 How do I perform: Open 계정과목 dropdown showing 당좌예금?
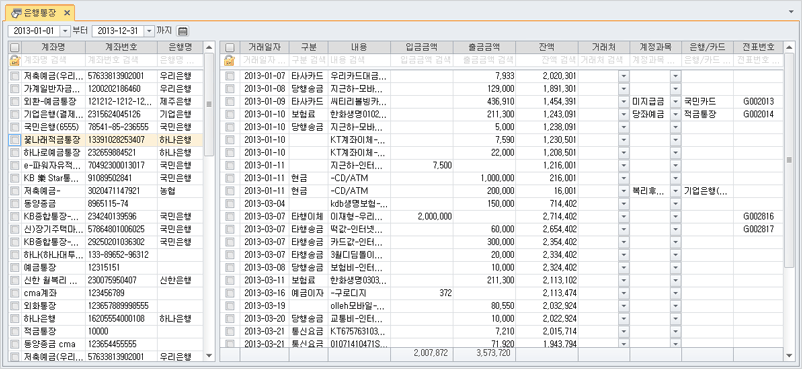point(675,114)
